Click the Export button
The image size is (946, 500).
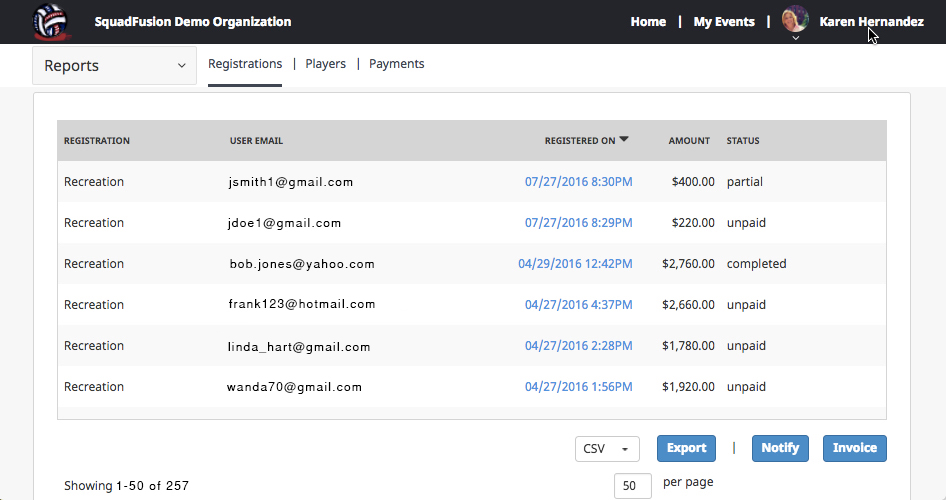(686, 448)
